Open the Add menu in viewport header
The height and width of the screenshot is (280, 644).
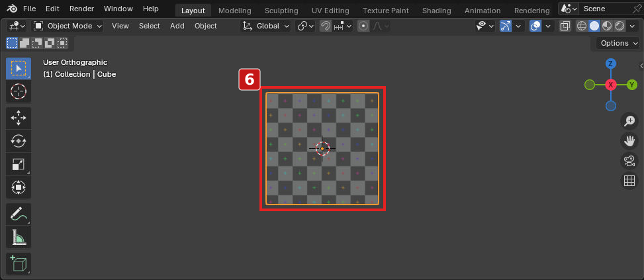tap(177, 26)
